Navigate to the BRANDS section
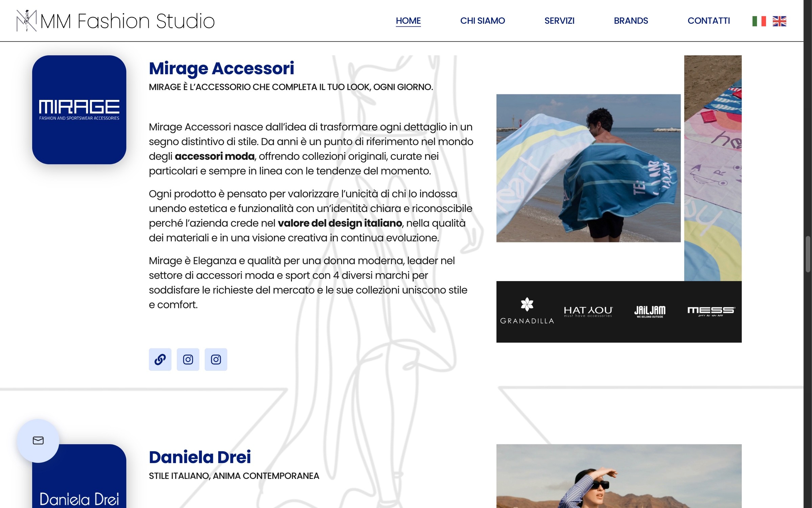 [x=631, y=21]
